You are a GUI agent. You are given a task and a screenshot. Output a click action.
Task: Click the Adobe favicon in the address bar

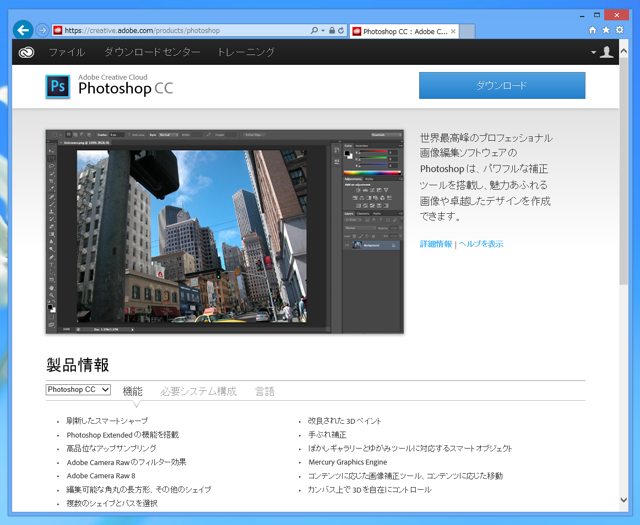[x=58, y=30]
